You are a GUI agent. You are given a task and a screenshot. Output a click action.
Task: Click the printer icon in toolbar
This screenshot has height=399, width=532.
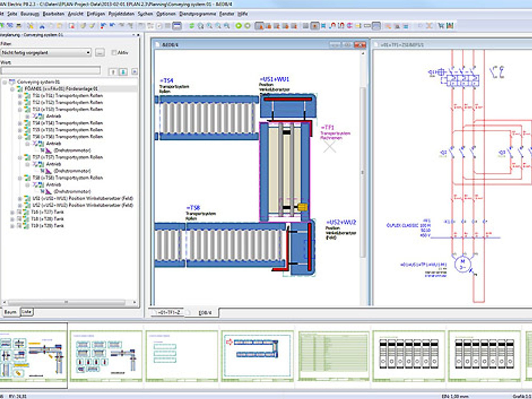(19, 26)
